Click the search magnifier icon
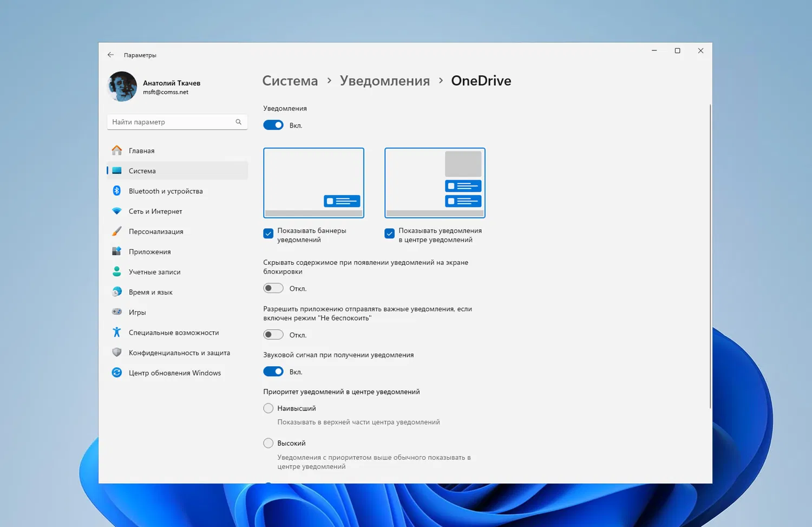This screenshot has height=527, width=812. [x=238, y=122]
